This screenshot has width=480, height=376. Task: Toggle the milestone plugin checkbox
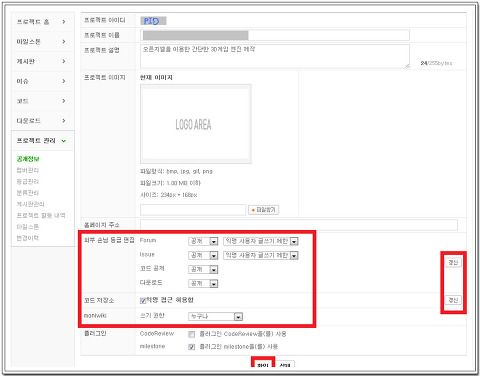click(191, 347)
